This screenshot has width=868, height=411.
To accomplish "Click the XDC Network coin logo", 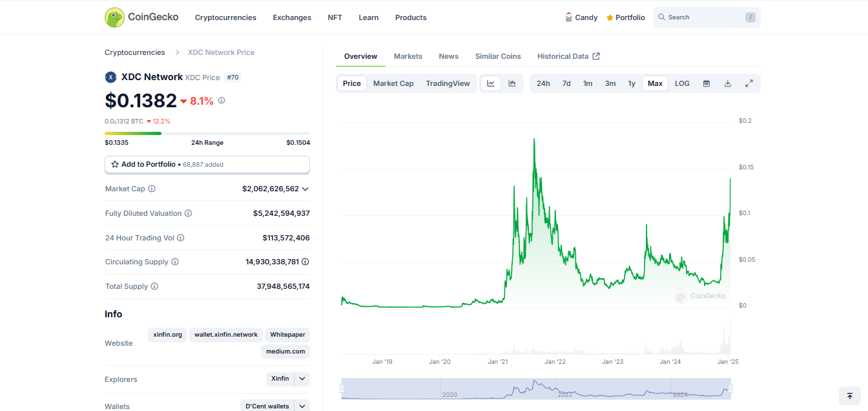I will click(x=110, y=77).
